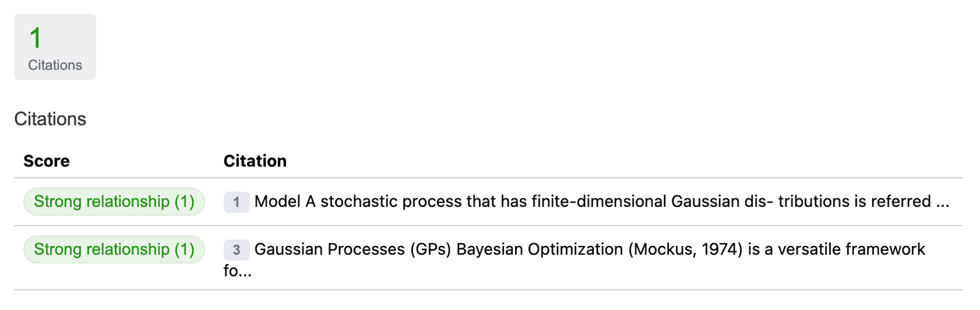
Task: Sort by the Score column header
Action: [47, 161]
